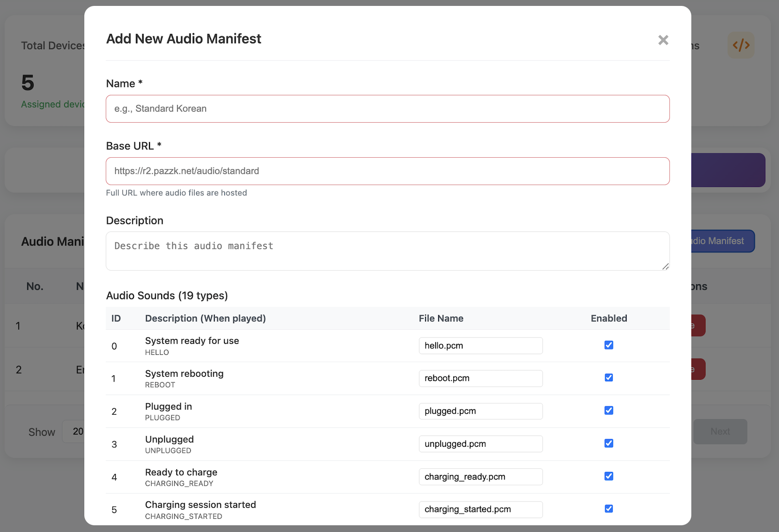Screen dimensions: 779x532
Task: Toggle the "Unplugged" sound enabled state
Action: [609, 443]
